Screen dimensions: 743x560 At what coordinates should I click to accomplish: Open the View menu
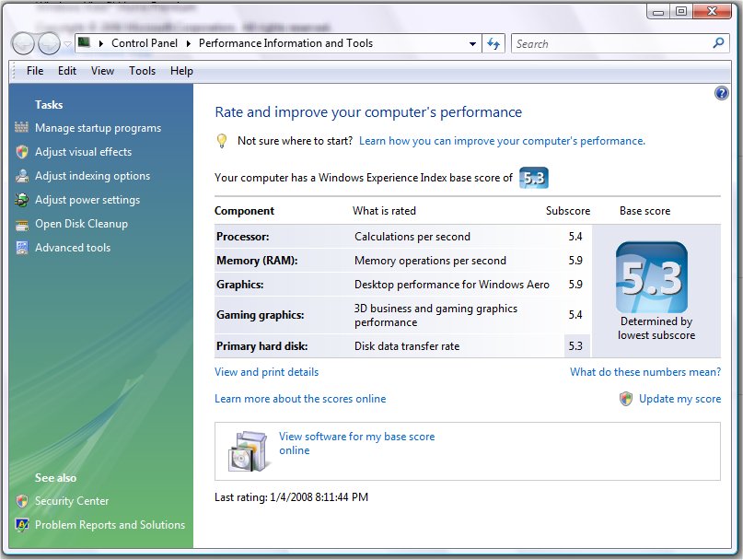[x=102, y=71]
